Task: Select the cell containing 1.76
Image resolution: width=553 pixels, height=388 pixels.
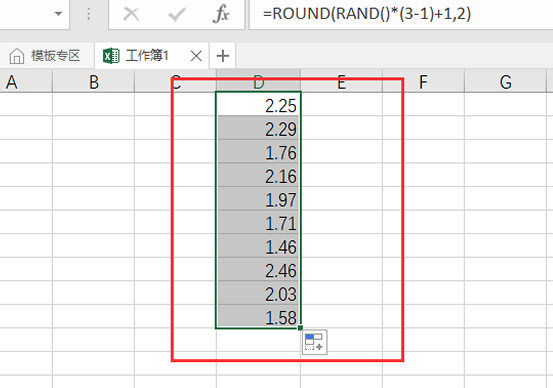Action: point(259,152)
